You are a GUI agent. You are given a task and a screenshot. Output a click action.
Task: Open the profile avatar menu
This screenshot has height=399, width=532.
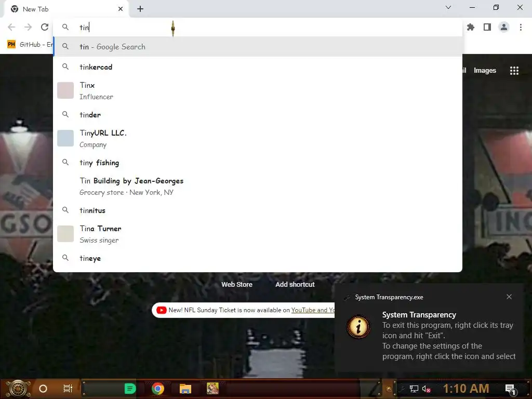504,27
